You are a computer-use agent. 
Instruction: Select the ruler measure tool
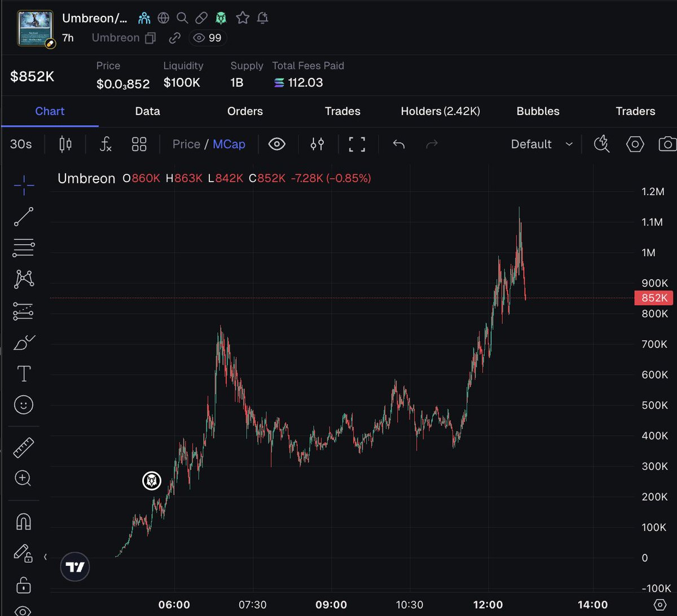24,447
